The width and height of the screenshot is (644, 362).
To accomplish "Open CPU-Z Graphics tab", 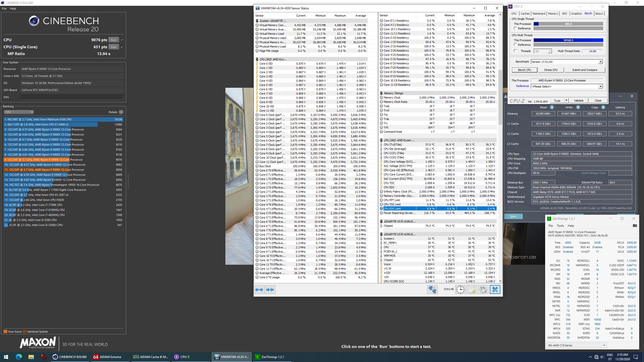I will (x=576, y=14).
